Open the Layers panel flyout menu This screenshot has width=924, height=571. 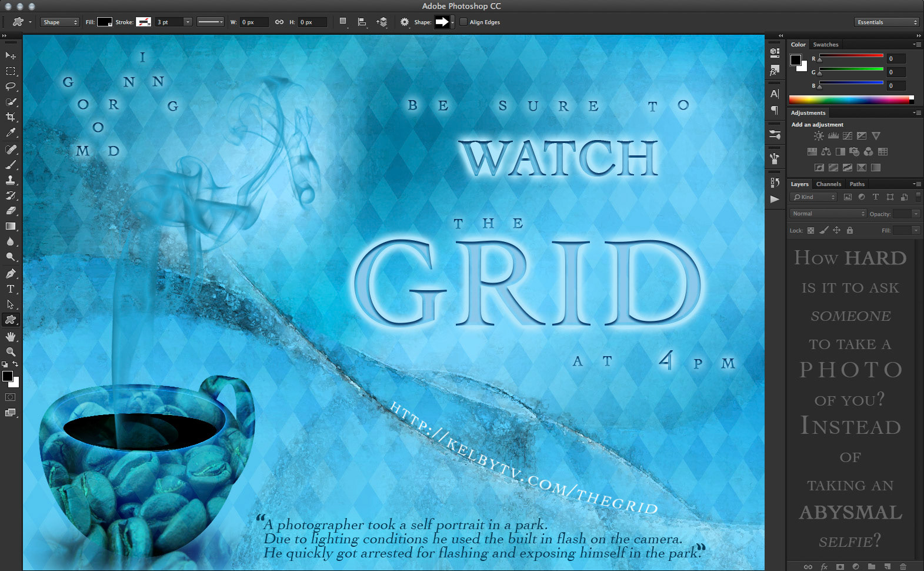pos(917,184)
